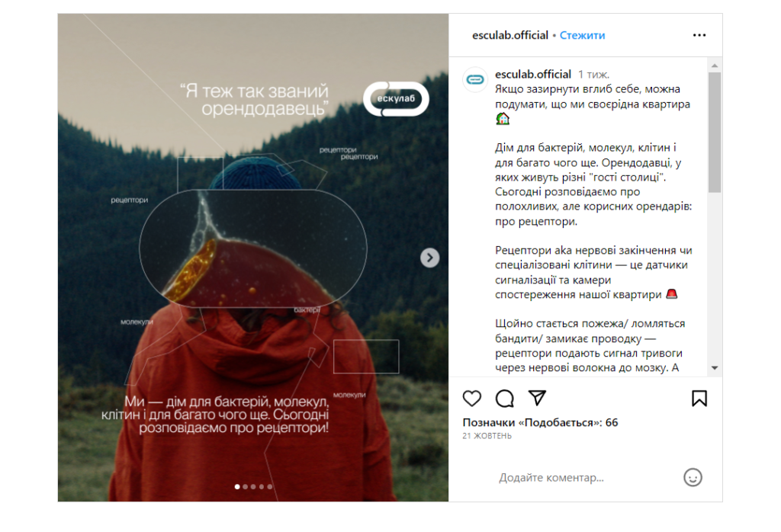Click the caption scrollbar thumb
Screen dimensions: 781x532
point(715,133)
